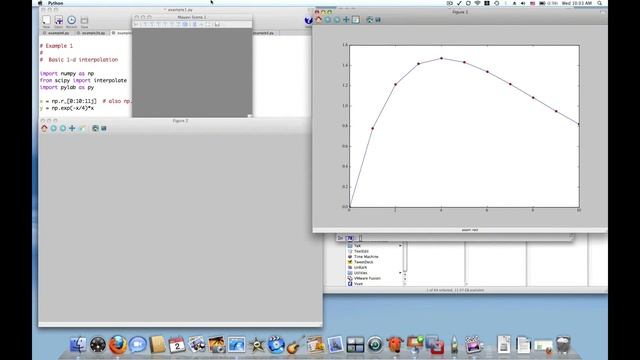Image resolution: width=640 pixels, height=360 pixels.
Task: Click the New file icon in editor toolbar
Action: coord(46,20)
